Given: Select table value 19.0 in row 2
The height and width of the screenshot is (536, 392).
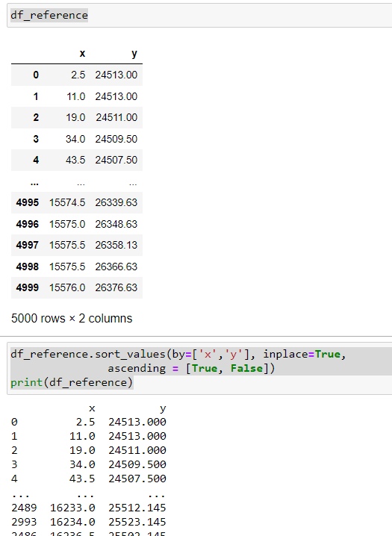Looking at the screenshot, I should [x=75, y=118].
